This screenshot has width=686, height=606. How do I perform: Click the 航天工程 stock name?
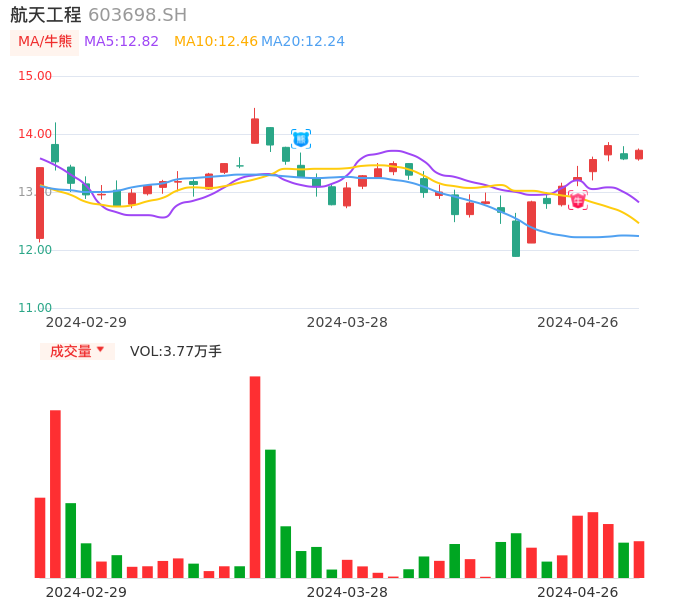pyautogui.click(x=46, y=15)
